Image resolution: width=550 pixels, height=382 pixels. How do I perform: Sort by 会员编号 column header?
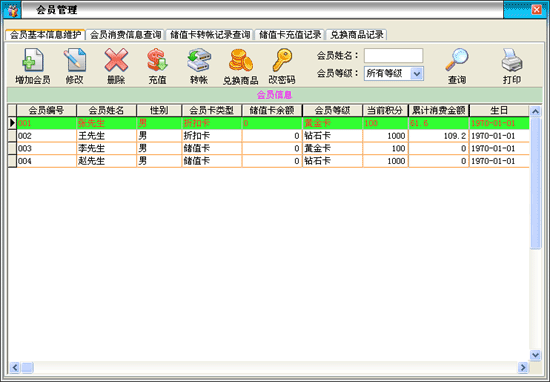(46, 110)
